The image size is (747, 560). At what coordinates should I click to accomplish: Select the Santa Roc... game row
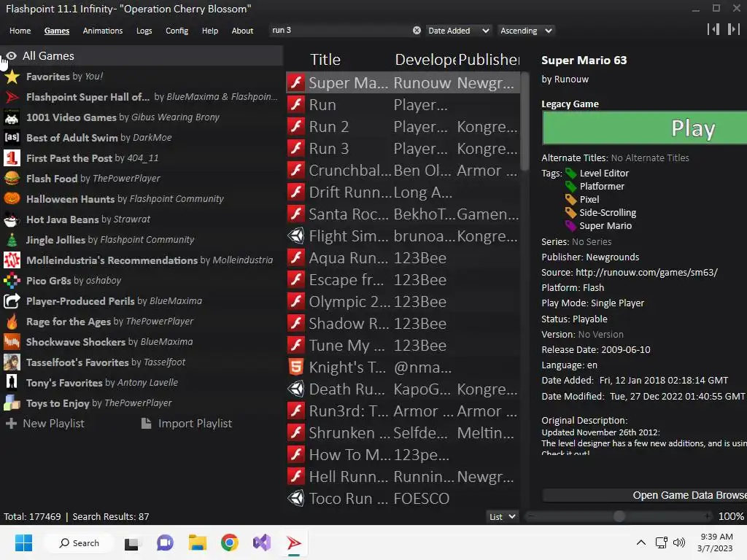click(x=403, y=214)
